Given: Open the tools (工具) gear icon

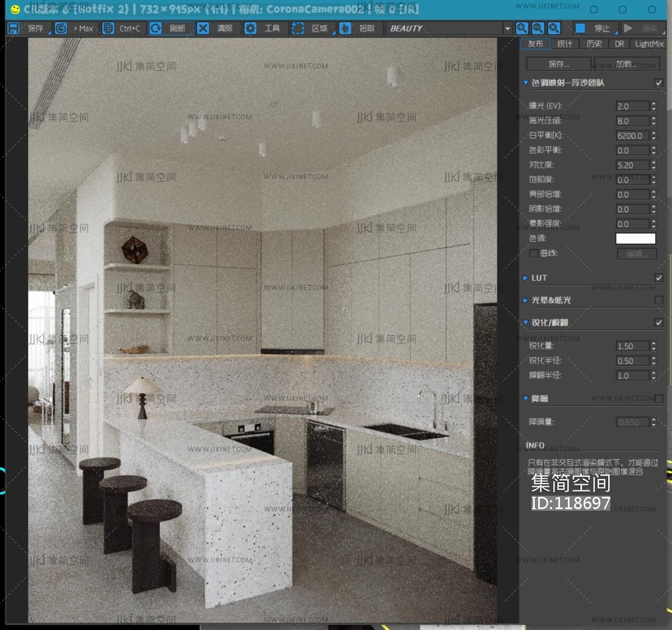Looking at the screenshot, I should 250,28.
